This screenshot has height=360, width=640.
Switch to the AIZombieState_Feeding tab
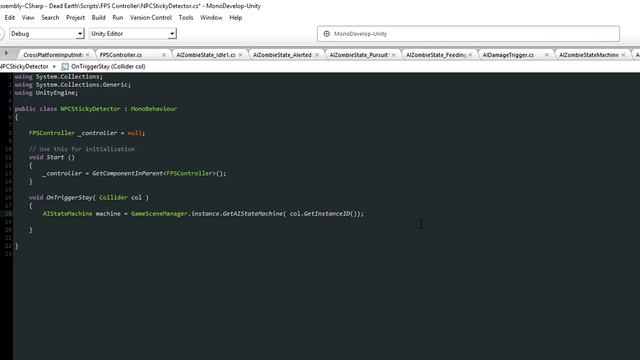[436, 55]
